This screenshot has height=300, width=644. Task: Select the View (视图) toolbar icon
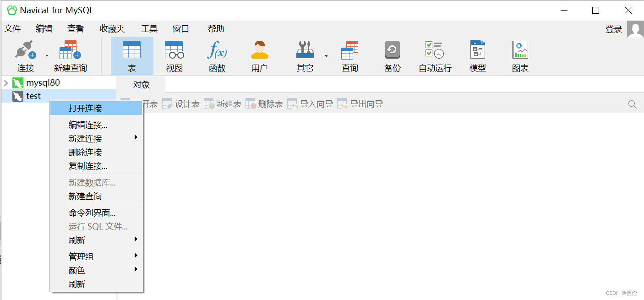point(174,50)
